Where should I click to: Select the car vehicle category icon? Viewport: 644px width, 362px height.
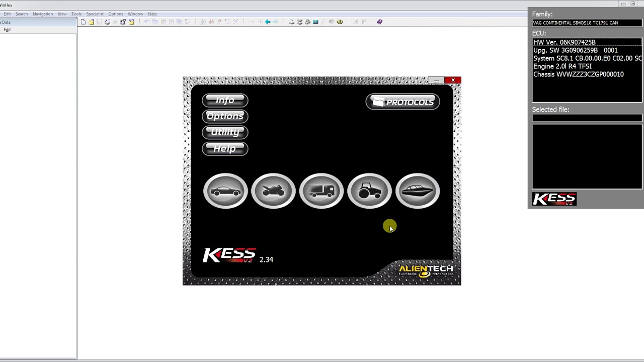[x=225, y=191]
